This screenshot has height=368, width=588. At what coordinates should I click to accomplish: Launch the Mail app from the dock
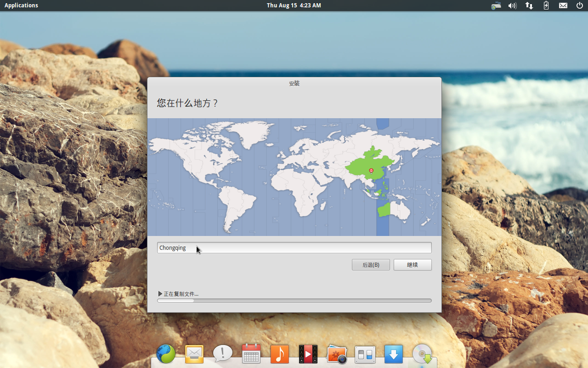(194, 354)
